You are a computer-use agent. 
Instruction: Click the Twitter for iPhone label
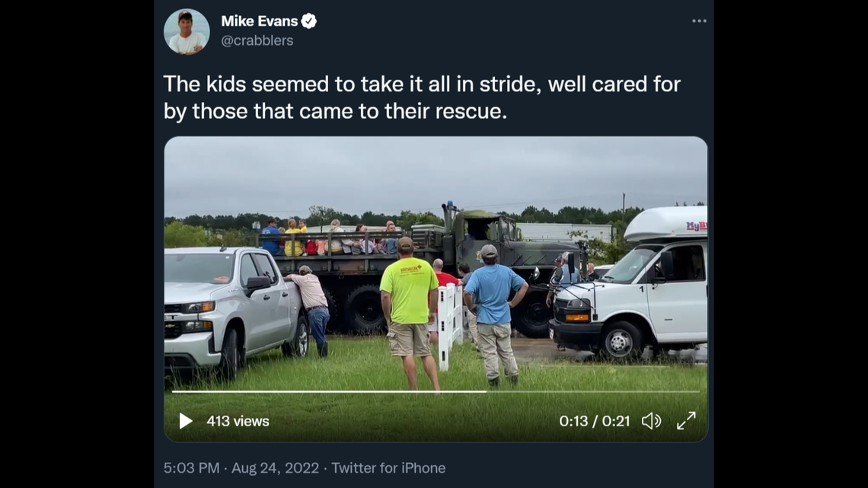(388, 467)
